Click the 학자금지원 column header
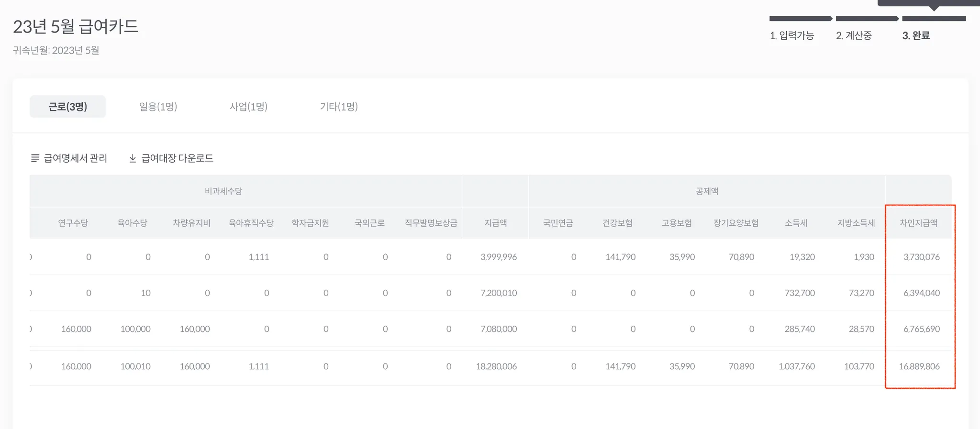 (x=310, y=223)
